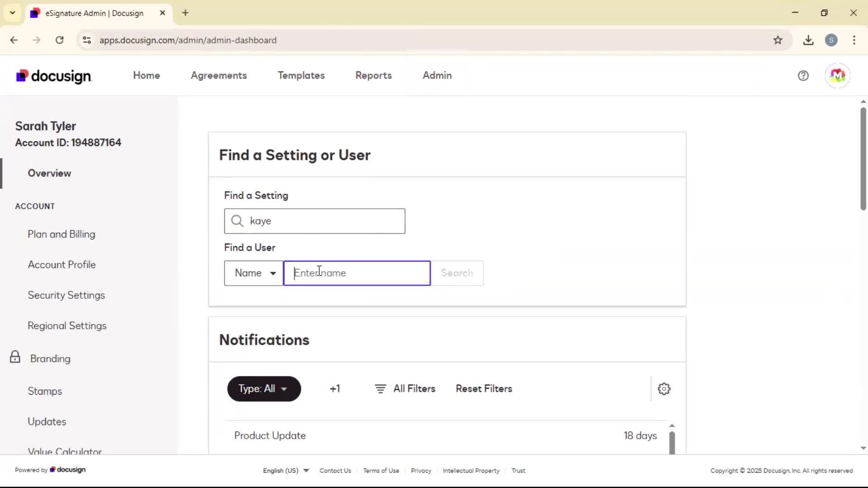
Task: Open the Intellectual Property link
Action: [x=471, y=470]
